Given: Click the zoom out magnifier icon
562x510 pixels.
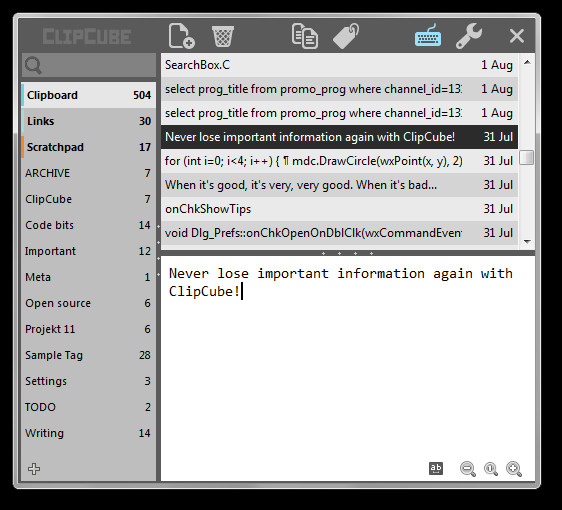Looking at the screenshot, I should (x=468, y=469).
